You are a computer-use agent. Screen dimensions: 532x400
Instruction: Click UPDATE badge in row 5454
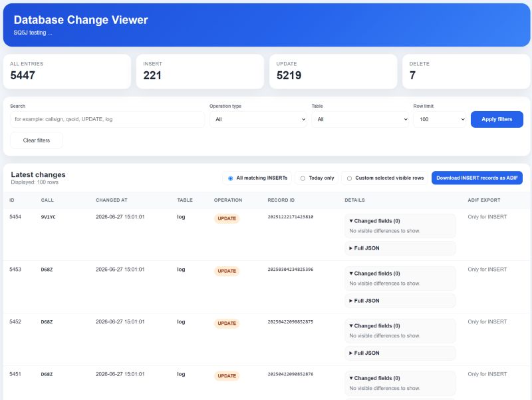tap(227, 218)
